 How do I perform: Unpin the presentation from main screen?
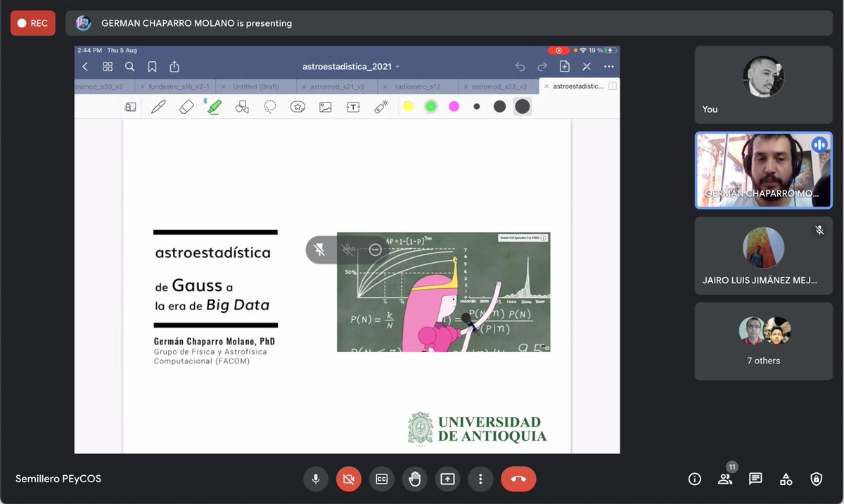tap(319, 250)
